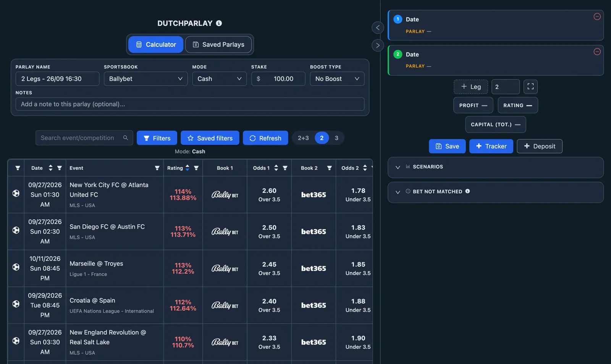
Task: Click 2.33 Over 3.5 odds
Action: click(269, 342)
